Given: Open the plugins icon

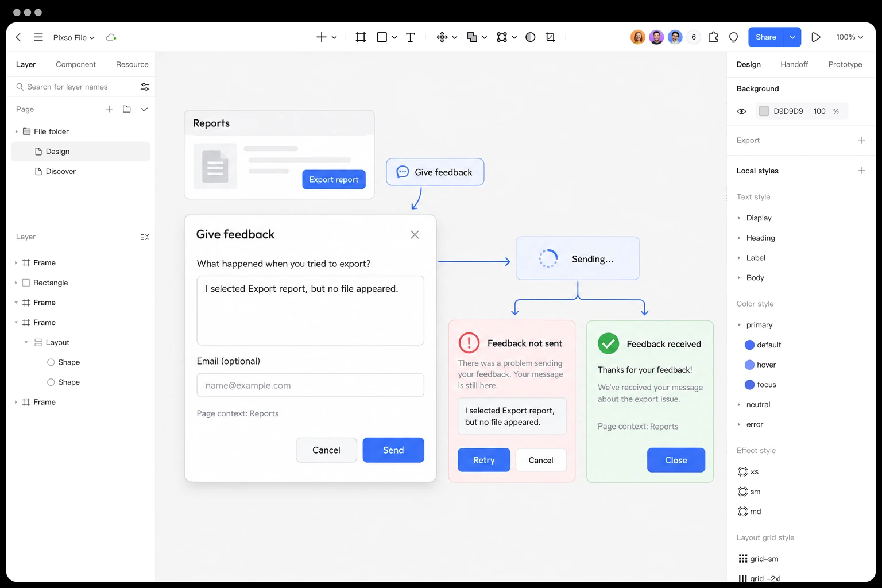Looking at the screenshot, I should point(713,37).
